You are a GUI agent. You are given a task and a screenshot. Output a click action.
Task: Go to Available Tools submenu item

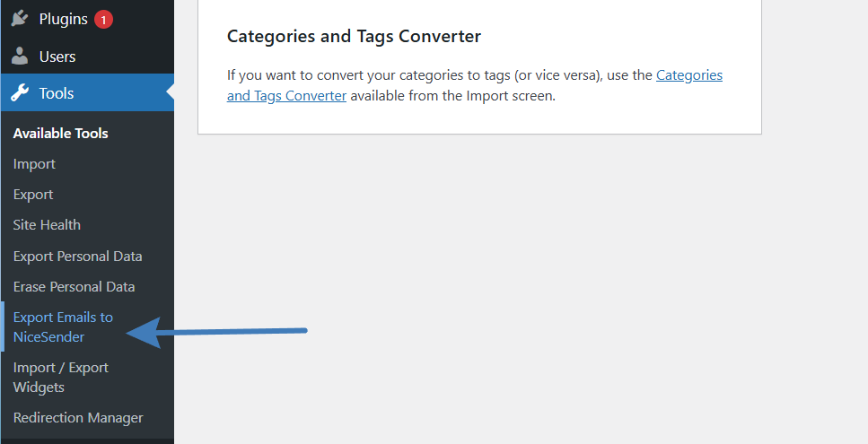pos(61,134)
